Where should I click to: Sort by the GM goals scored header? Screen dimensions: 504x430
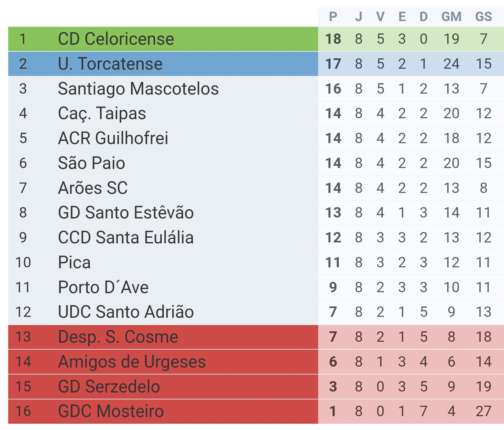pyautogui.click(x=451, y=17)
